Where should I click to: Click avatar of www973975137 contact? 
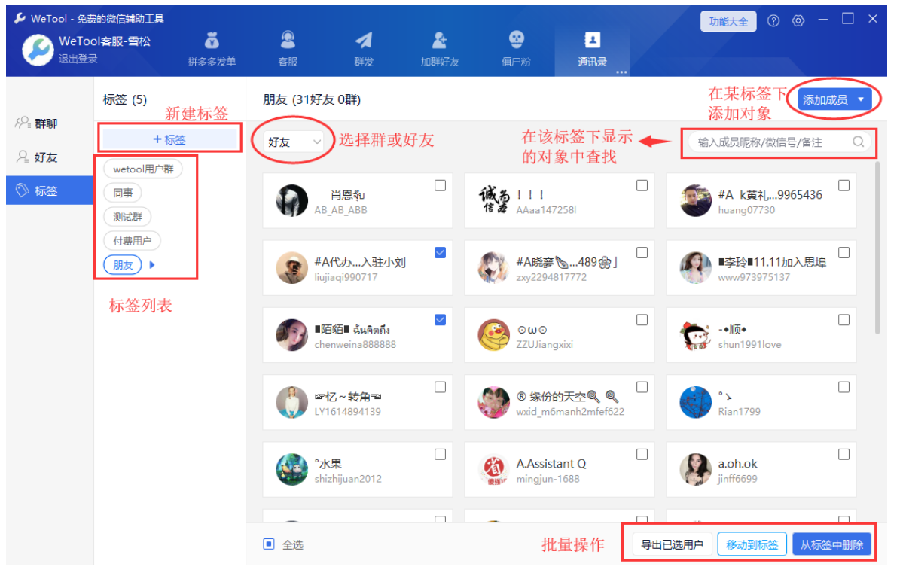tap(696, 268)
